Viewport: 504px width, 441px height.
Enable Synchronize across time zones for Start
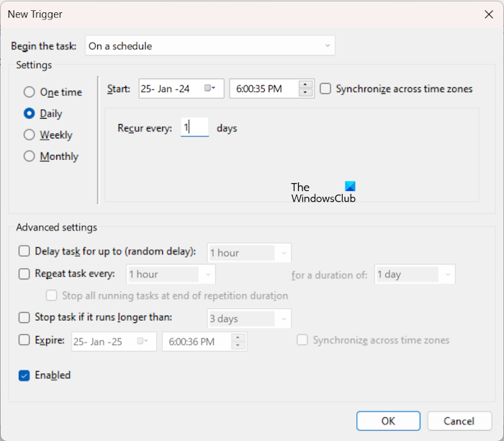coord(325,89)
